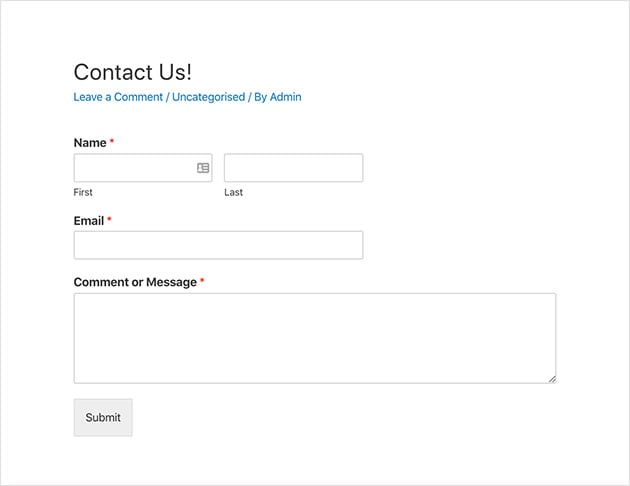The image size is (630, 486).
Task: Click inside the Comment or Message textarea
Action: click(x=314, y=338)
